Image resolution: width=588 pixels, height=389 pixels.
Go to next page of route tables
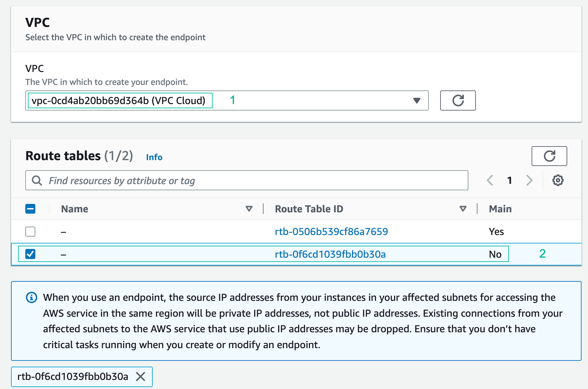click(529, 180)
